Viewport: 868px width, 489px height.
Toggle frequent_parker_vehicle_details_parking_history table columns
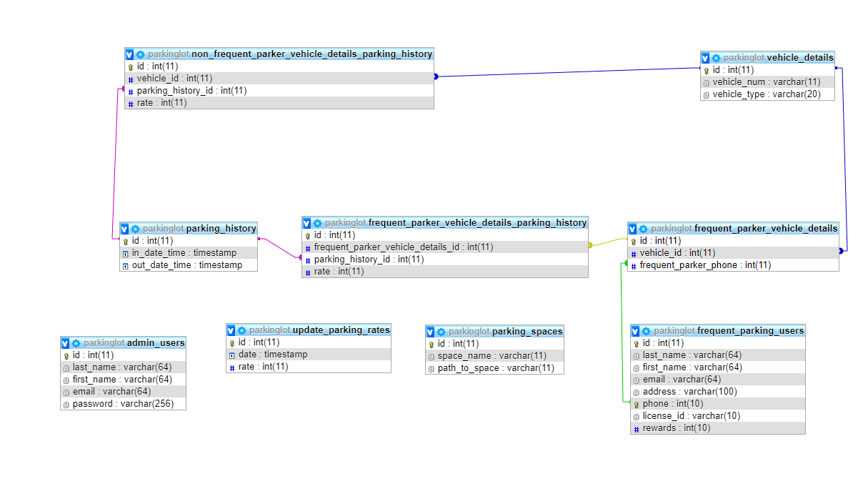(x=307, y=223)
